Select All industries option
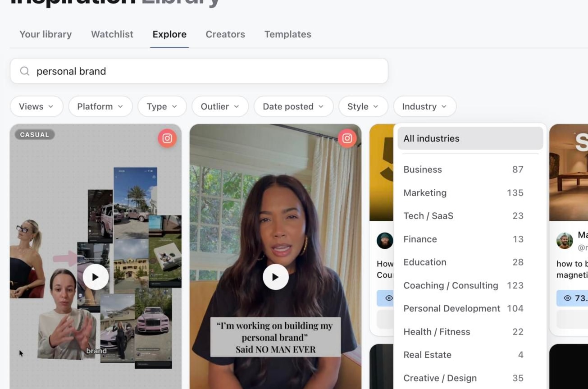 click(x=470, y=138)
